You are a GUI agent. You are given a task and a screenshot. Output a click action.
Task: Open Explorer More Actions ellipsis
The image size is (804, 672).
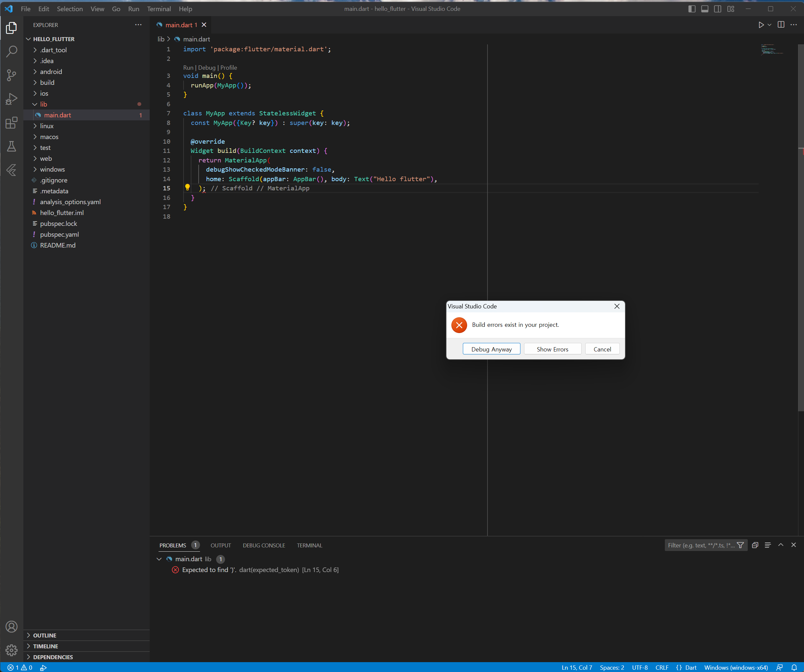point(138,25)
